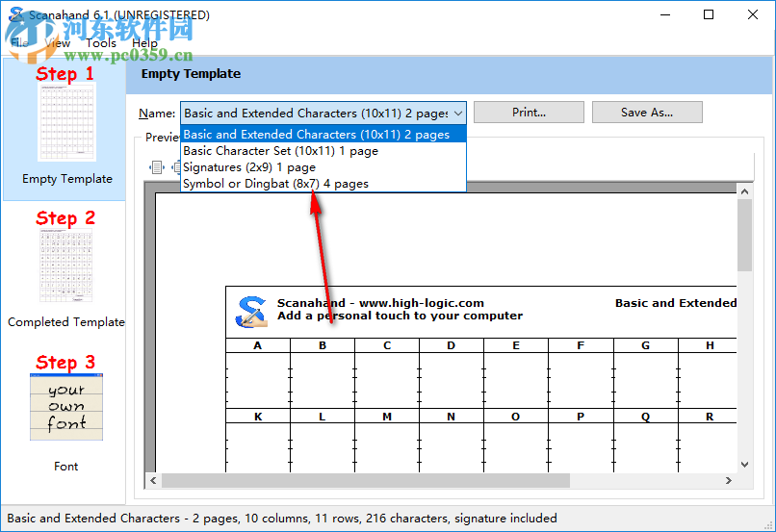
Task: Click the horizontal scrollbar left arrow
Action: click(x=153, y=481)
